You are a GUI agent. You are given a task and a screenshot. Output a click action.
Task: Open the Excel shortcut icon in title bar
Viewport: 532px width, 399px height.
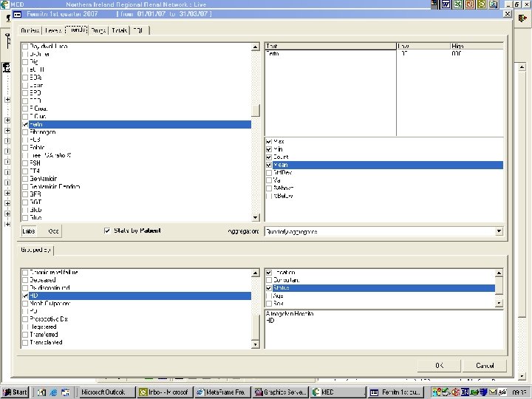pos(458,4)
